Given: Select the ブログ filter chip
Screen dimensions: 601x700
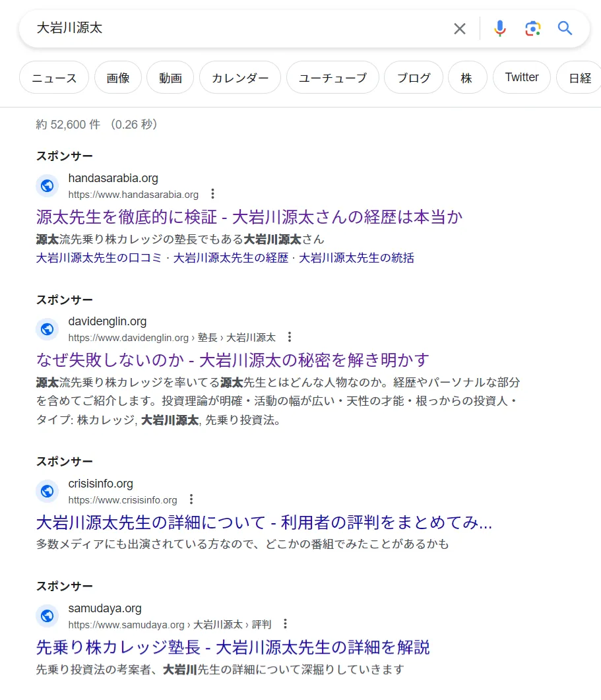Looking at the screenshot, I should tap(414, 78).
